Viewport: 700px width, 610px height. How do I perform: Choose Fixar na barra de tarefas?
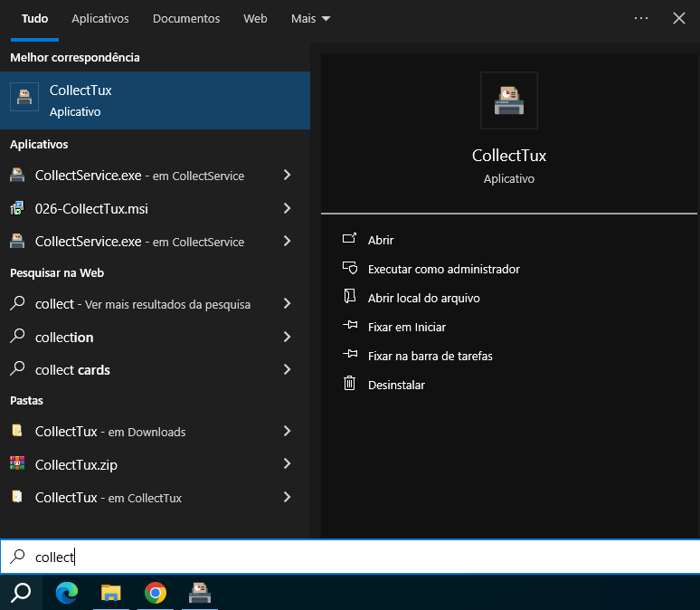(x=430, y=356)
